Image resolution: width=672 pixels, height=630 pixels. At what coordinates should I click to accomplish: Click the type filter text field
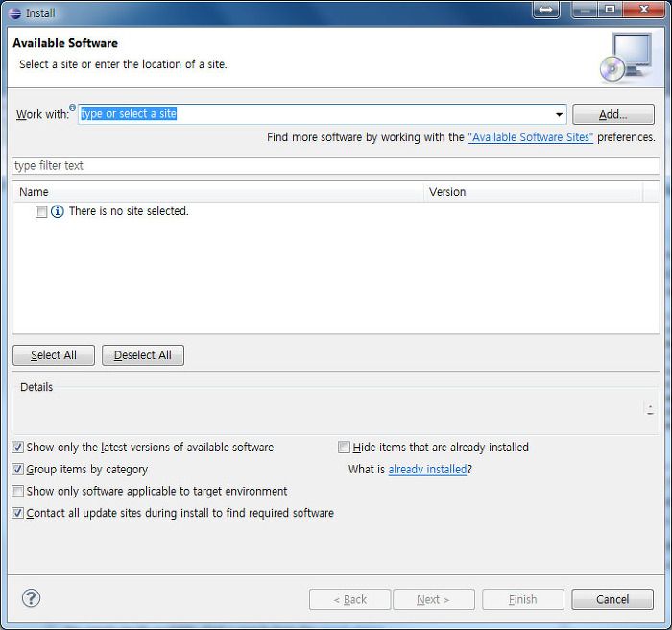pyautogui.click(x=336, y=165)
